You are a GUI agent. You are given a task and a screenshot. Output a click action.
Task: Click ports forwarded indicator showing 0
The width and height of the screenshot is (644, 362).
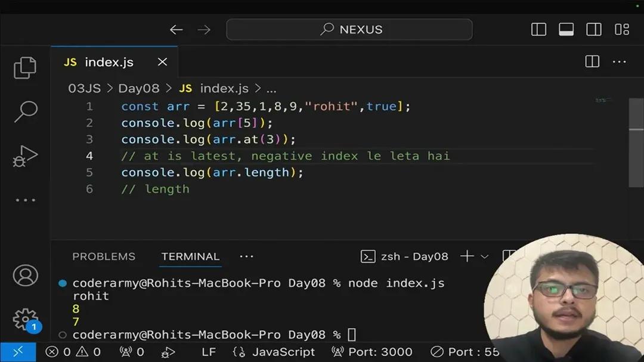pyautogui.click(x=132, y=352)
